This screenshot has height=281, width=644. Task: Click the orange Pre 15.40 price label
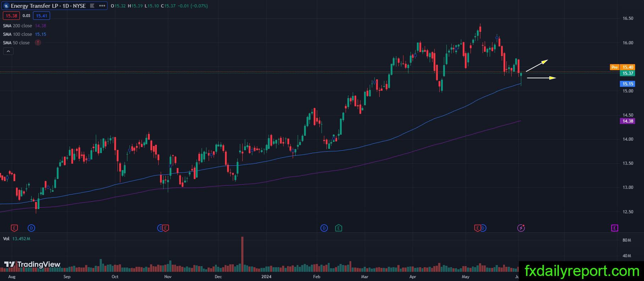coord(622,67)
